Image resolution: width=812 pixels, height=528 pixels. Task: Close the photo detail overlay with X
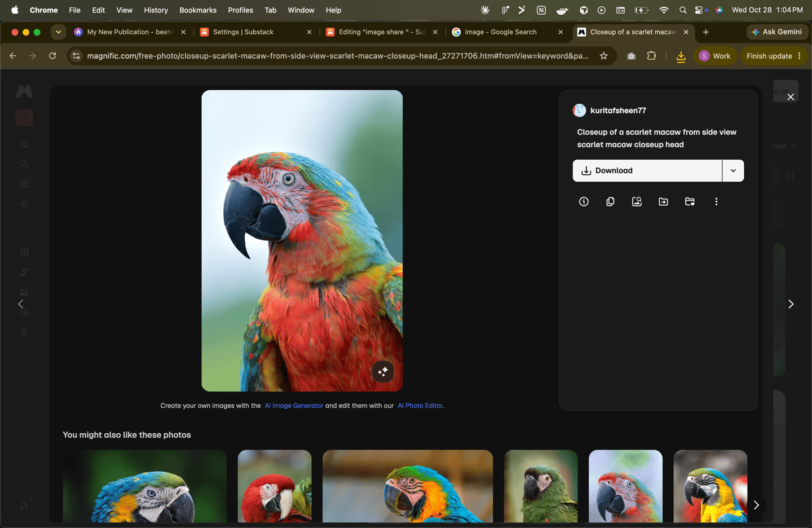pyautogui.click(x=791, y=97)
